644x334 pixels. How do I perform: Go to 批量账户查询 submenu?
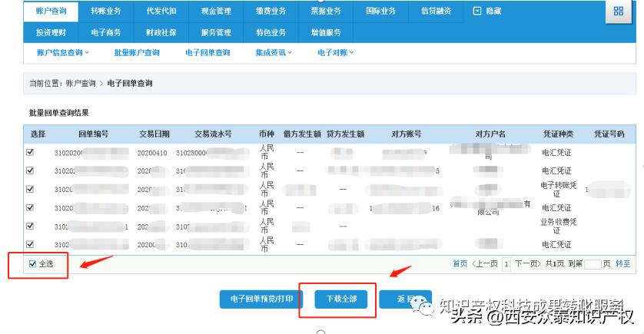point(137,52)
